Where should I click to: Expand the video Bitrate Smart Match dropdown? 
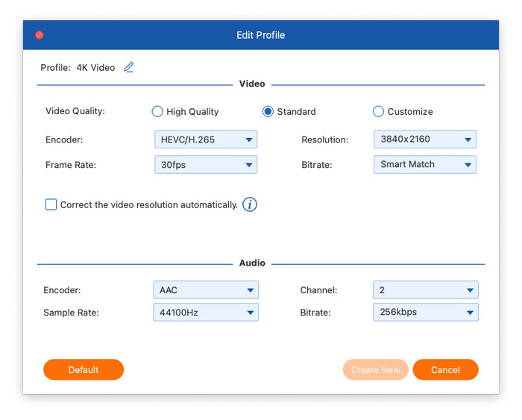click(424, 165)
